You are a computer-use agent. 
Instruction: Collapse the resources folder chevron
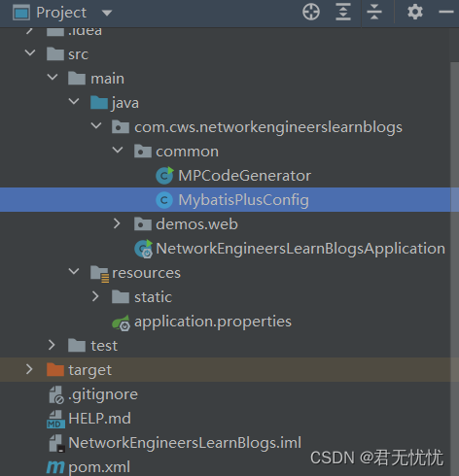[74, 271]
